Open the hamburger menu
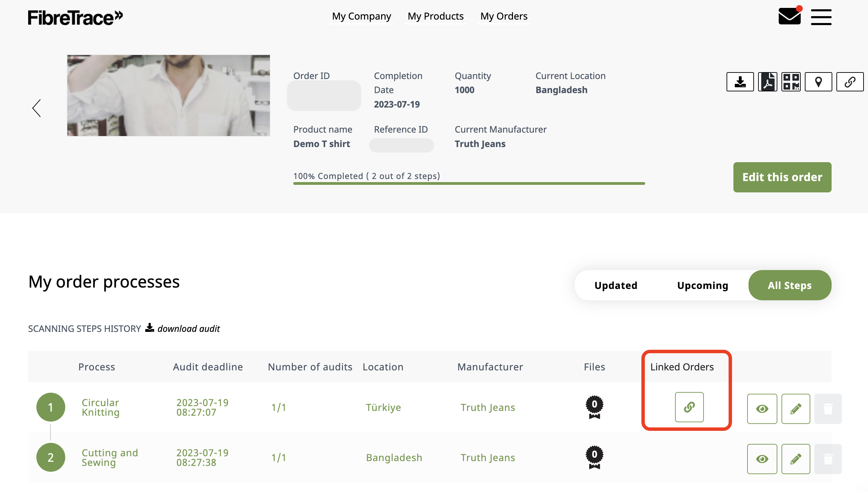 coord(821,17)
